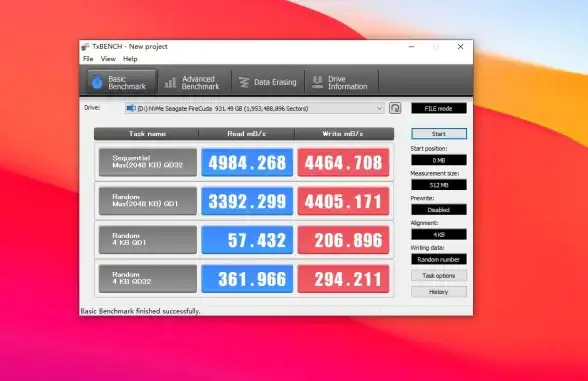Change Writing data Random number setting
This screenshot has height=381, width=588.
(439, 259)
